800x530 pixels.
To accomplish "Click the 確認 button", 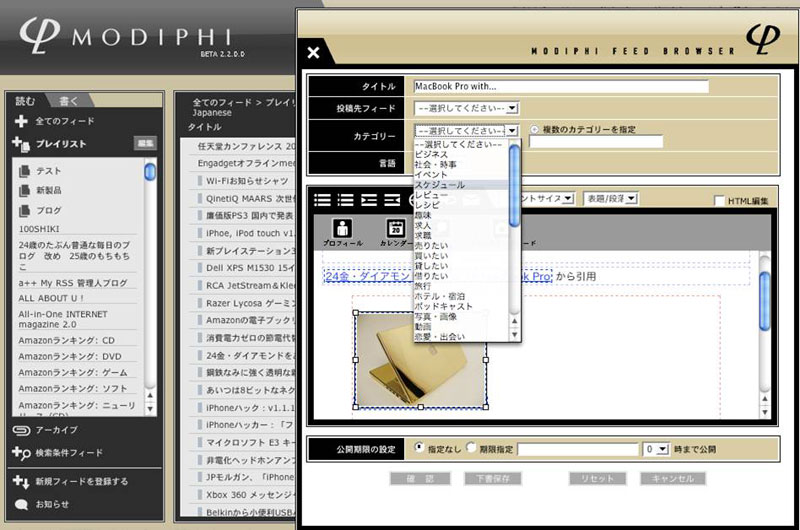I will pos(420,478).
